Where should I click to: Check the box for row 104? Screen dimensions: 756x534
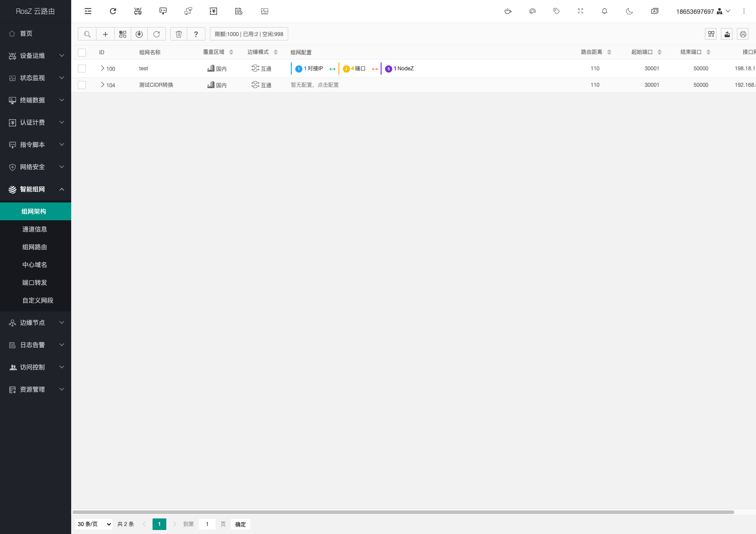click(82, 85)
